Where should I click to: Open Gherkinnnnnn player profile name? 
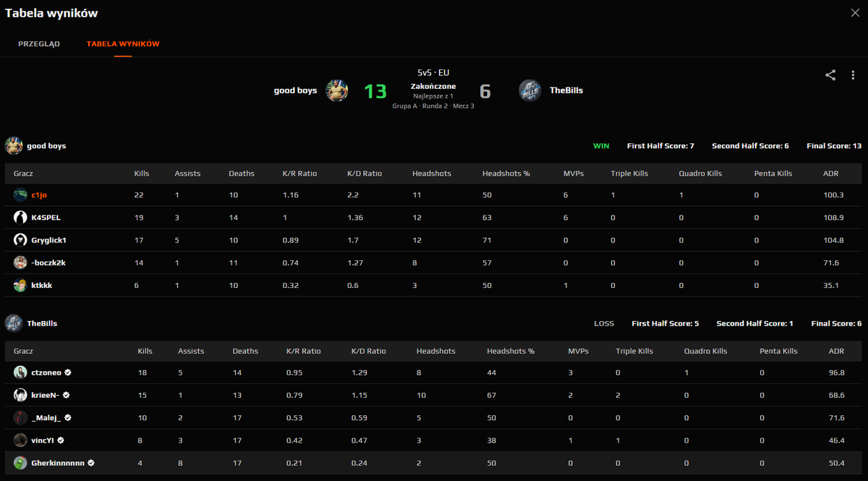[59, 462]
